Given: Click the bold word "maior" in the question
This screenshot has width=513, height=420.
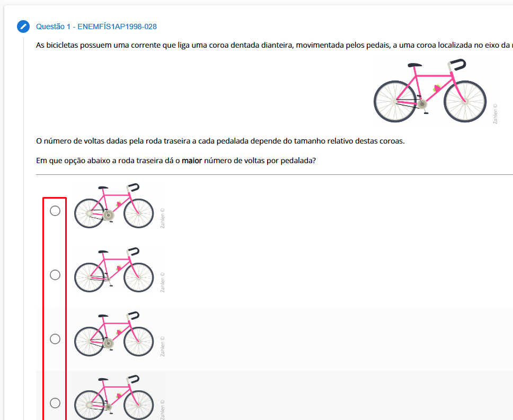Looking at the screenshot, I should (x=192, y=160).
